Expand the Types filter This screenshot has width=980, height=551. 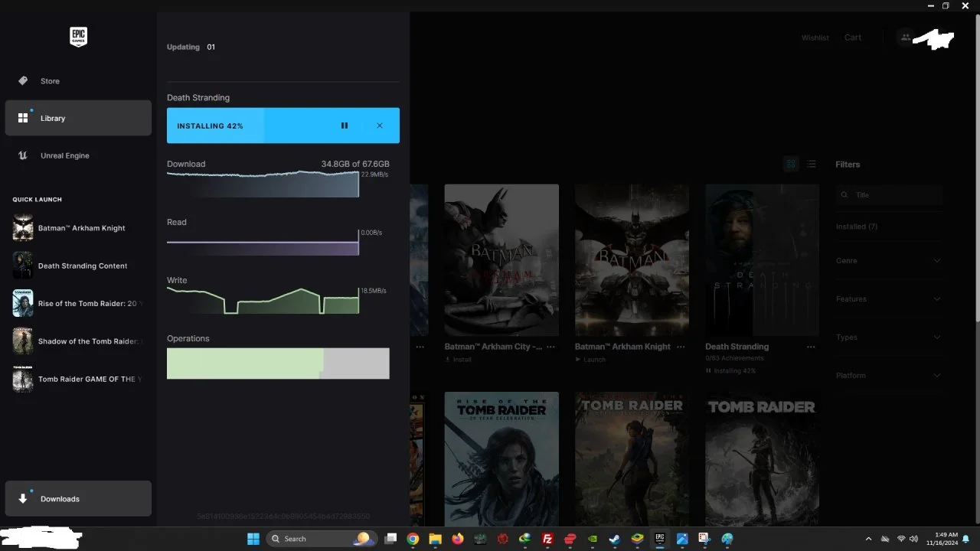click(x=889, y=337)
